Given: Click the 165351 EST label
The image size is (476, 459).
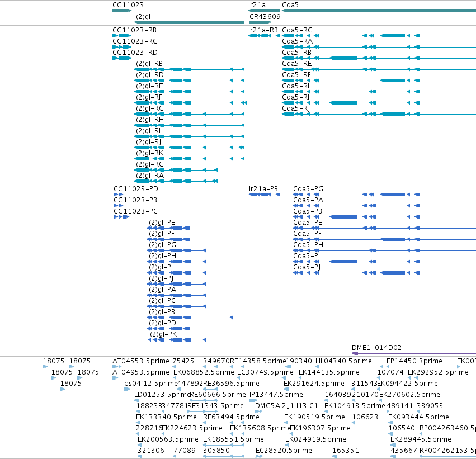Looking at the screenshot, I should point(346,451).
